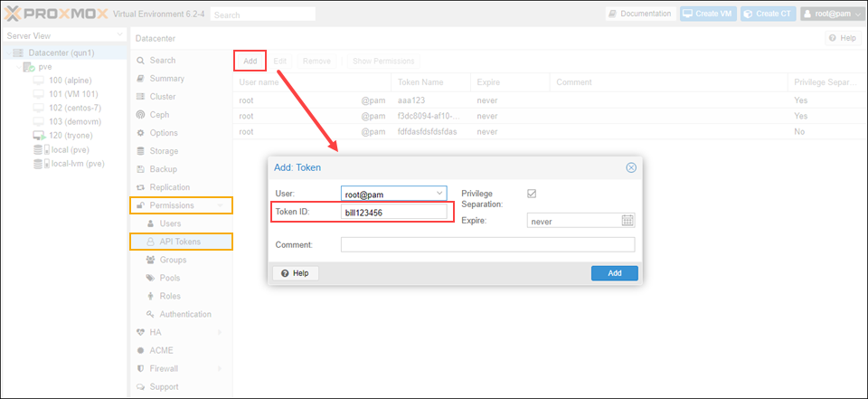868x399 pixels.
Task: Click the Token ID input field
Action: click(x=393, y=212)
